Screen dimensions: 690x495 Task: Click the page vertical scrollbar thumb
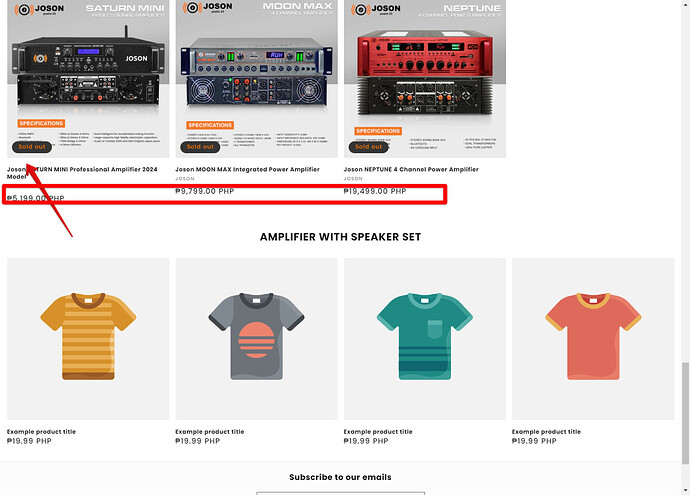[685, 413]
